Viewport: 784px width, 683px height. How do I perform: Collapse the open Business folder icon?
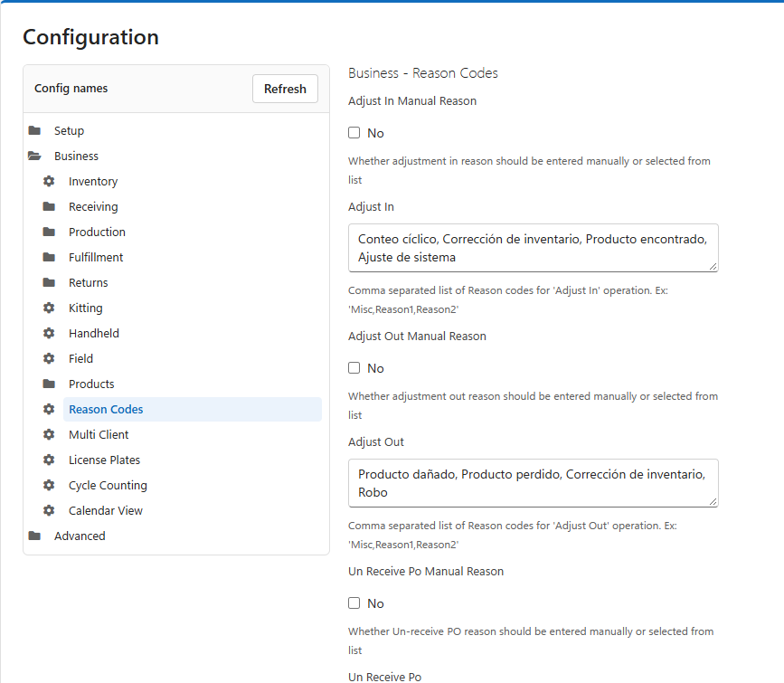point(34,157)
